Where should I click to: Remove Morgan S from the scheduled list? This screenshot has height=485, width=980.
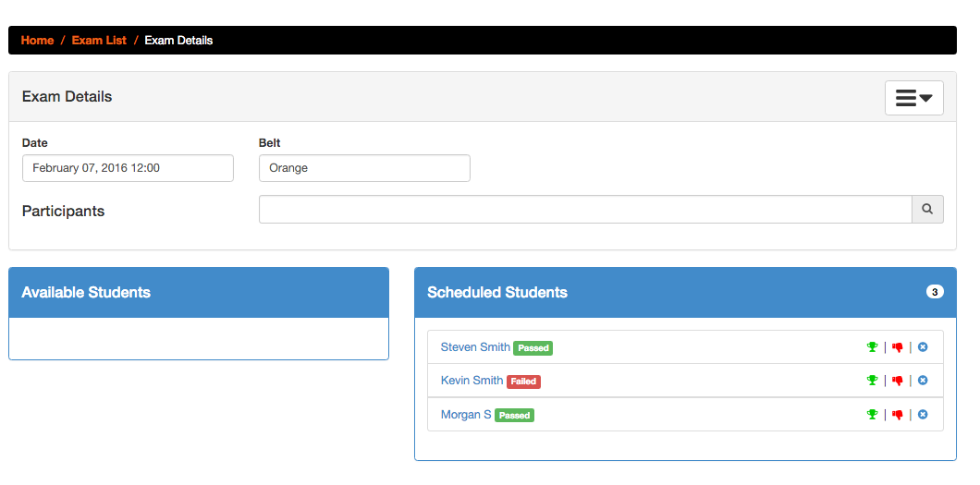tap(923, 414)
